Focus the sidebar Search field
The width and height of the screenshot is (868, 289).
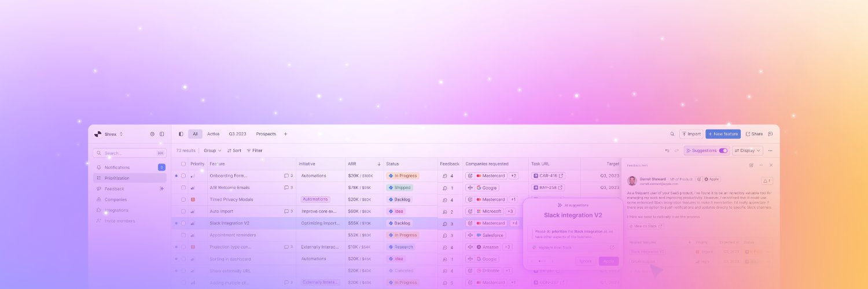pyautogui.click(x=130, y=153)
